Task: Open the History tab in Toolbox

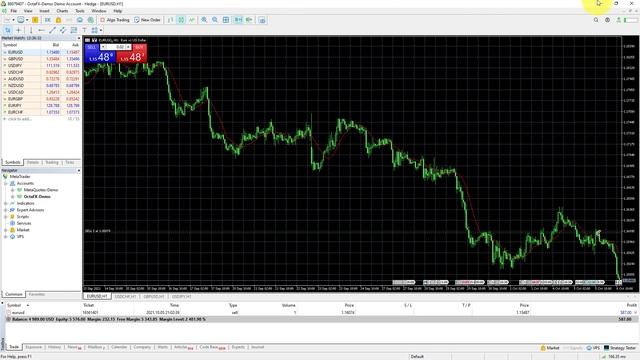Action: point(54,347)
